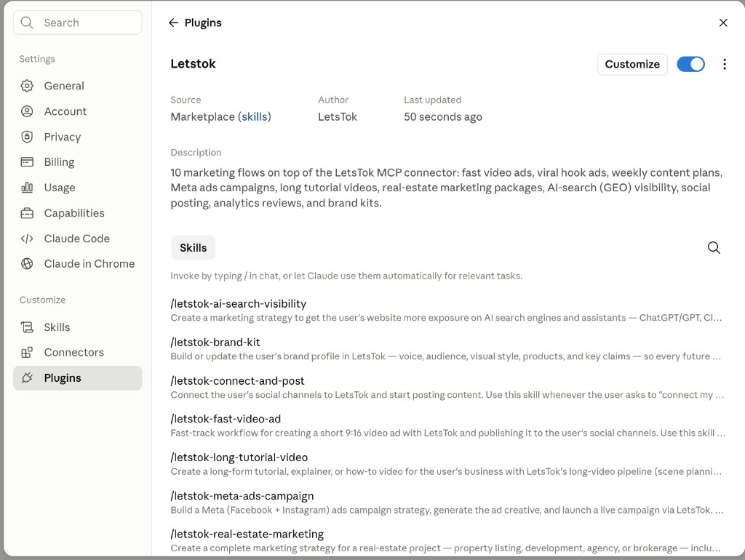Click the Claude Code brackets icon
The image size is (745, 560).
(x=27, y=239)
